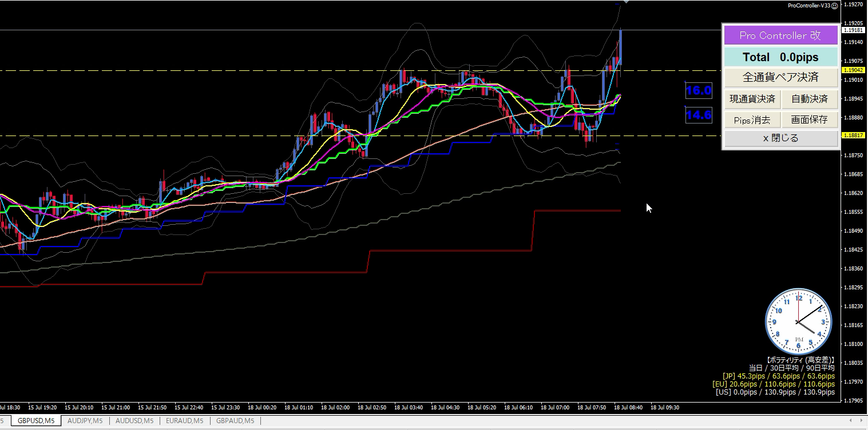Click the 15 Jul 23:30 time label

coord(225,408)
